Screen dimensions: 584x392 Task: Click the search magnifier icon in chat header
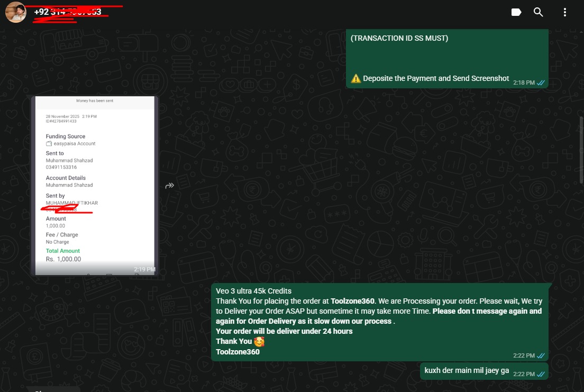point(539,12)
